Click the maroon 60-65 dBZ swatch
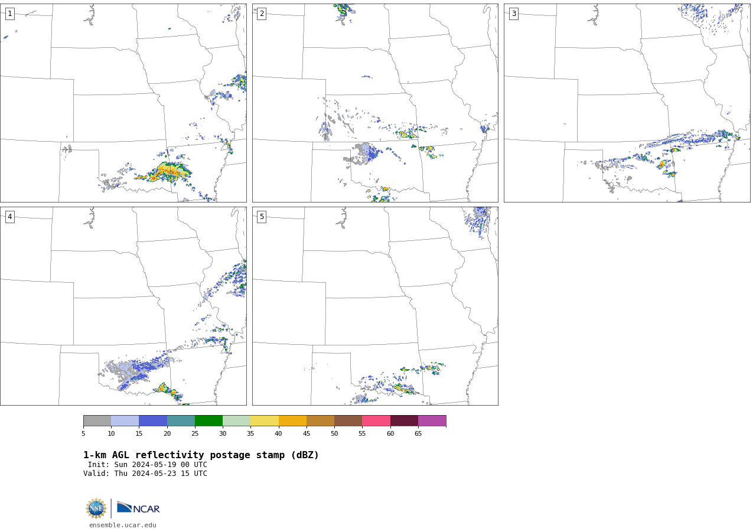The width and height of the screenshot is (756, 532). coord(404,420)
